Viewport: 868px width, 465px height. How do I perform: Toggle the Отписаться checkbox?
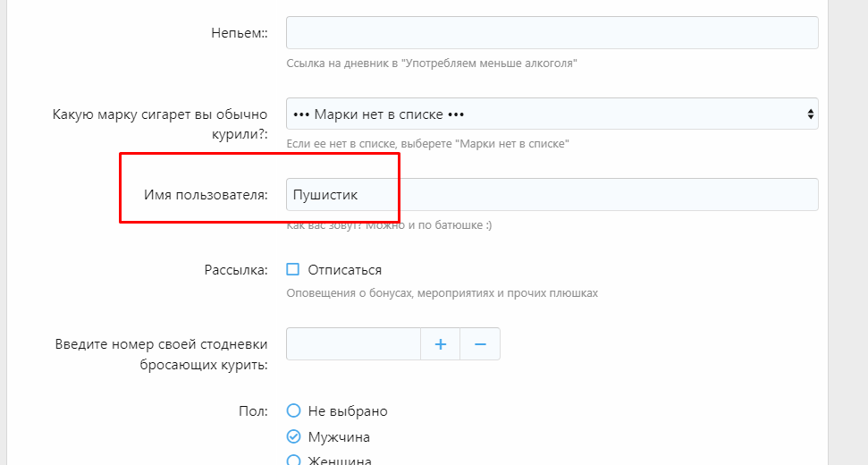click(293, 270)
